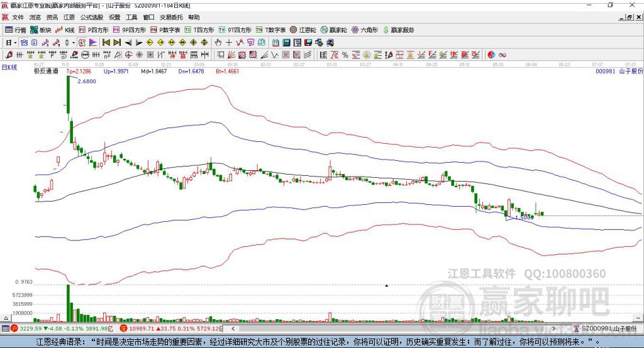This screenshot has height=348, width=644.
Task: Click the red target circle tool
Action: (x=128, y=55)
